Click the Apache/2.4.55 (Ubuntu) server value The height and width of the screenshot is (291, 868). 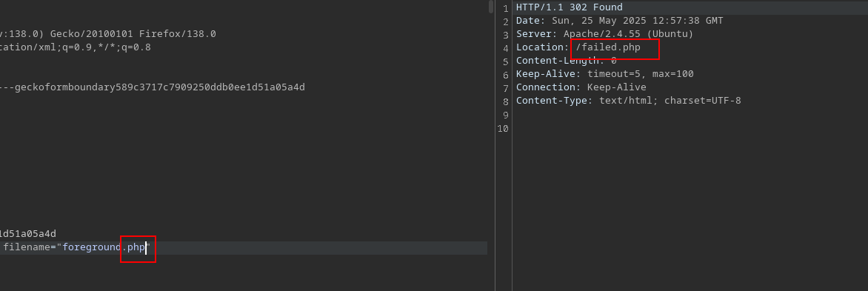click(x=628, y=34)
